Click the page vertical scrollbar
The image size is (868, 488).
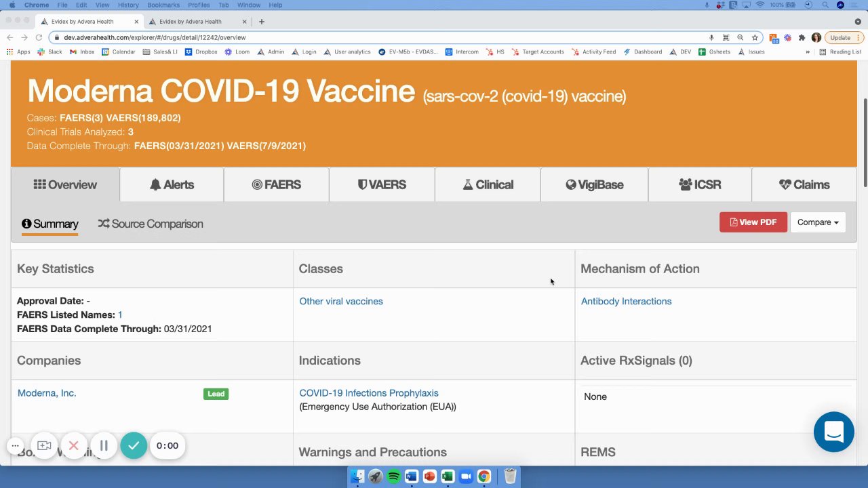(x=865, y=142)
